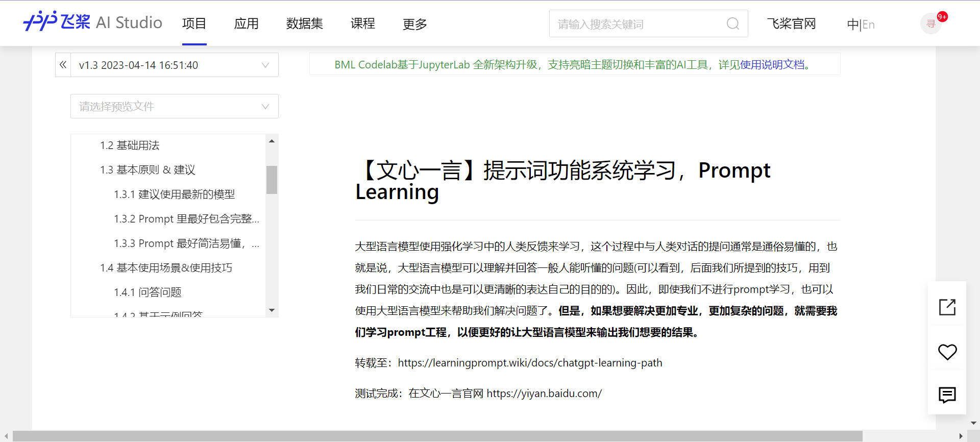Click the outline scrollbar down arrow
980x442 pixels.
[x=272, y=310]
